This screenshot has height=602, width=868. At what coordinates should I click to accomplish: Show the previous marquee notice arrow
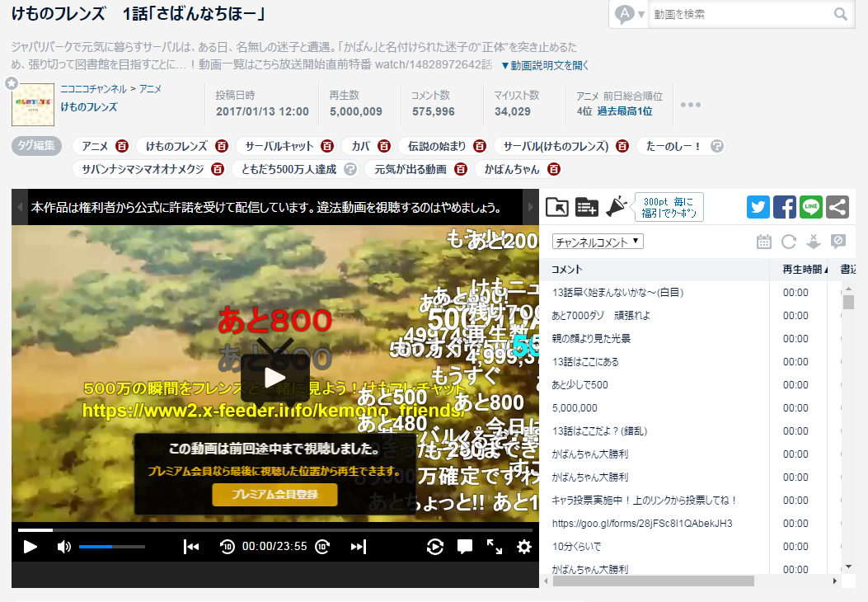coord(20,207)
